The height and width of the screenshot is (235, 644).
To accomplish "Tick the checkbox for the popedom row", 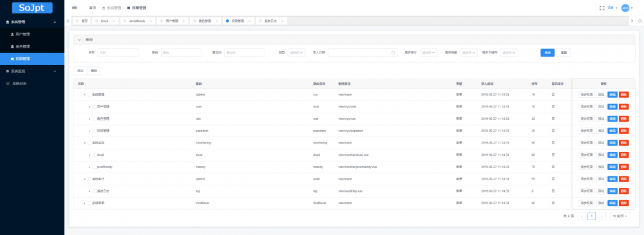I will (x=95, y=131).
